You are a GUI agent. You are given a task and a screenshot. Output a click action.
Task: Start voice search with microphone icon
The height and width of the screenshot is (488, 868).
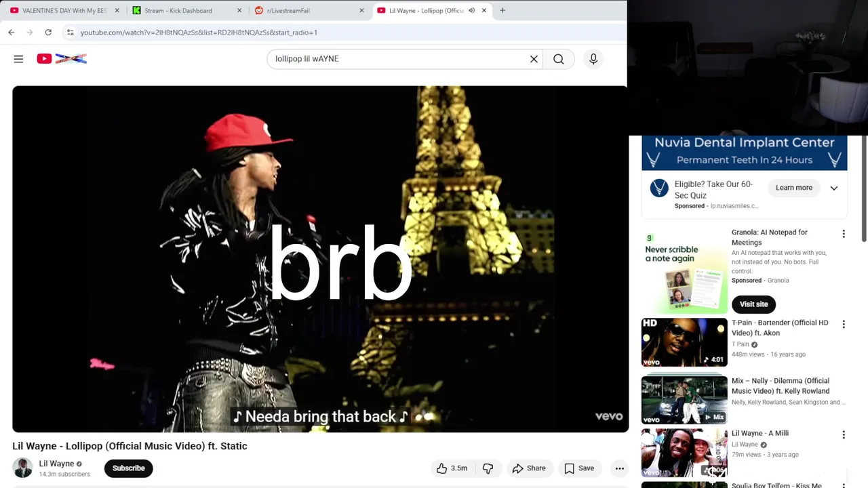click(x=593, y=59)
